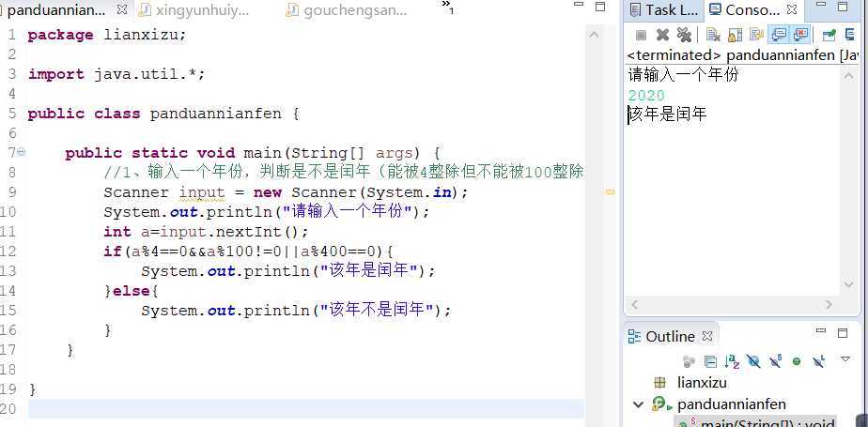Click the 'import java.util.*;' line
This screenshot has width=868, height=427.
[116, 74]
